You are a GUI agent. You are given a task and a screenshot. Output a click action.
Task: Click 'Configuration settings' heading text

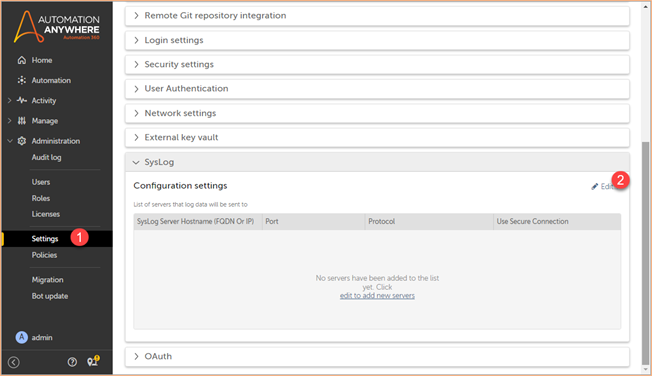pos(180,186)
